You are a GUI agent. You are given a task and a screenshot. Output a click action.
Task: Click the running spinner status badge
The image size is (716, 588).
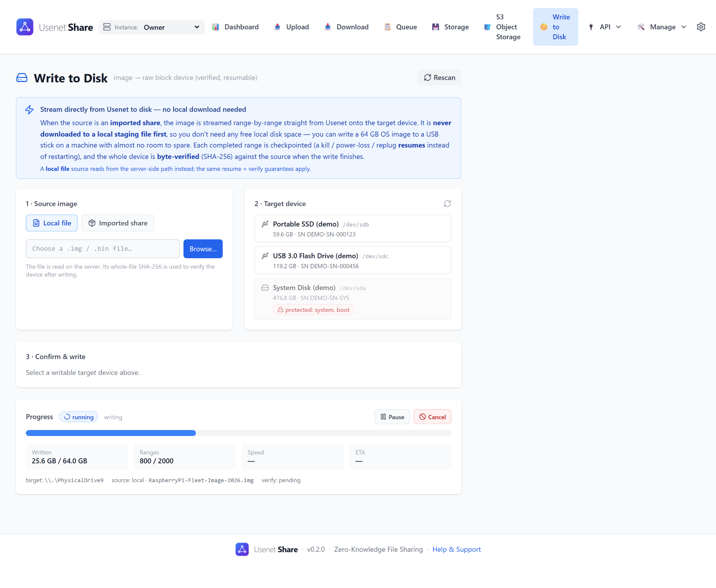point(79,417)
